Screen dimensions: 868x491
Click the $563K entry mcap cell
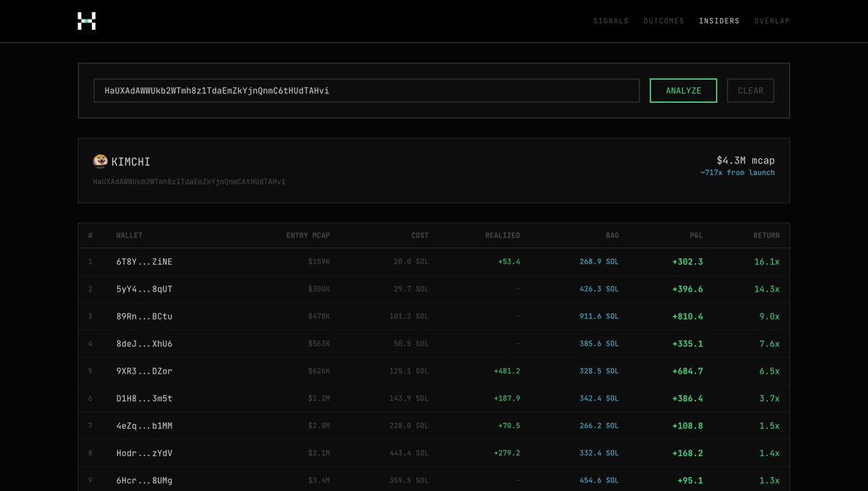pos(319,344)
